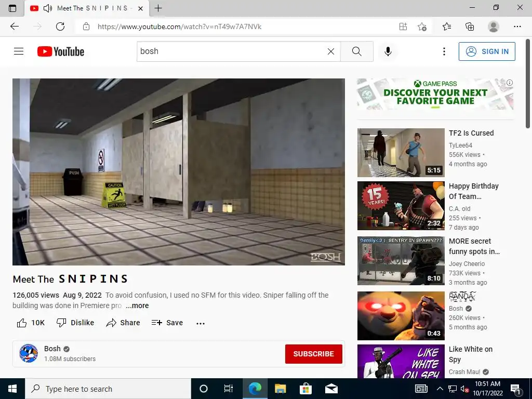Open TyLee64 channel name
Viewport: 532px width, 399px height.
460,145
